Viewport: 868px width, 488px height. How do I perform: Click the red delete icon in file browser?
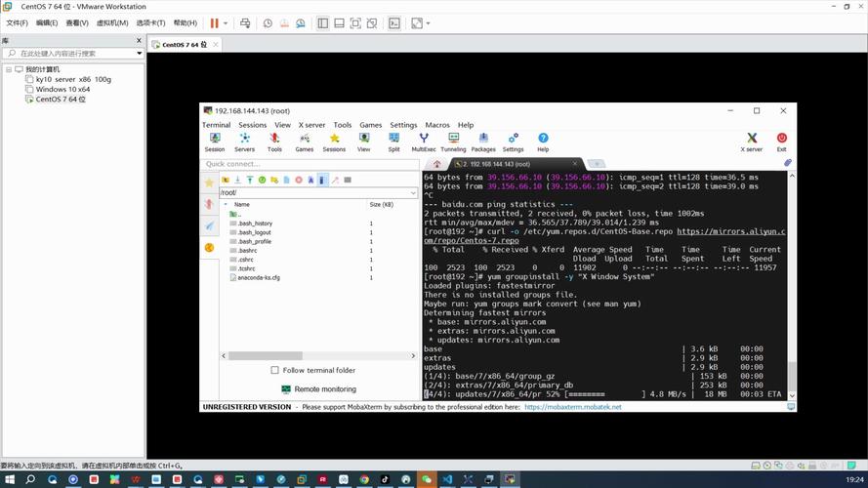tap(299, 180)
